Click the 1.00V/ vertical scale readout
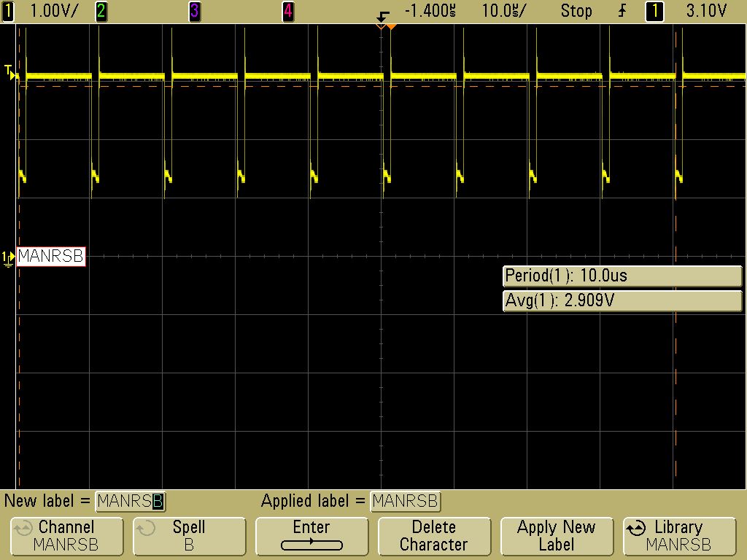747x560 pixels. 53,11
